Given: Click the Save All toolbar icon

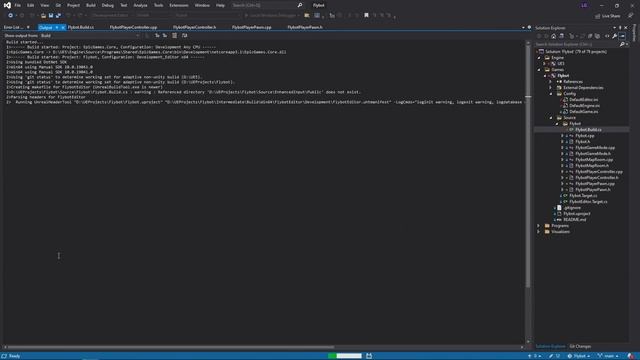Looking at the screenshot, I should (58, 16).
